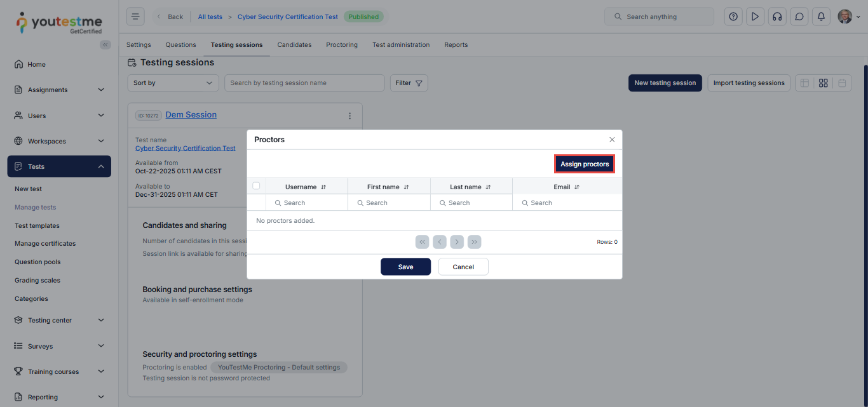868x407 pixels.
Task: Open Categories in sidebar
Action: tap(31, 298)
